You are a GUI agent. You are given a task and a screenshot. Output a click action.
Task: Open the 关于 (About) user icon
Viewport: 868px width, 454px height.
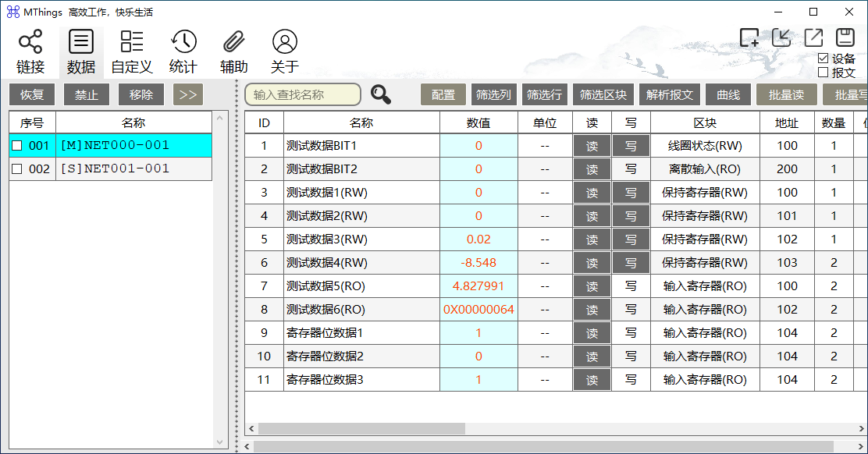tap(285, 52)
